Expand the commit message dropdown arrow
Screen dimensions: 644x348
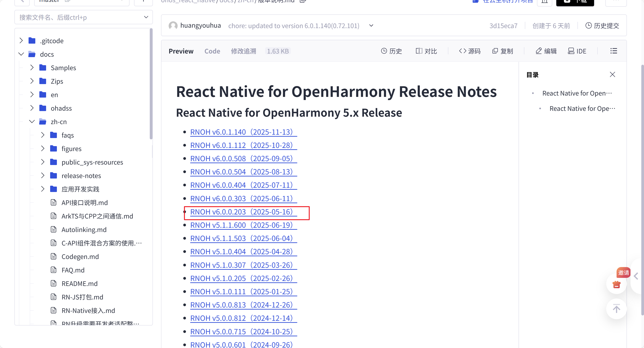pos(371,25)
